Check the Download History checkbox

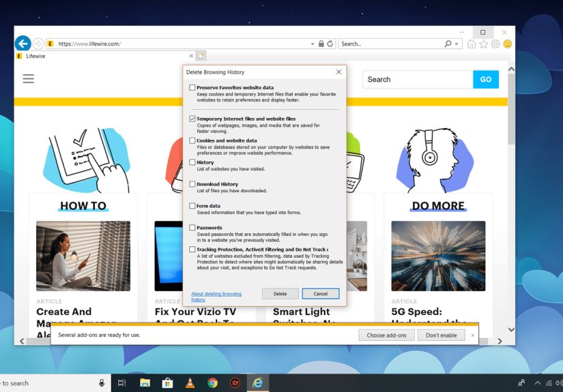pyautogui.click(x=192, y=184)
